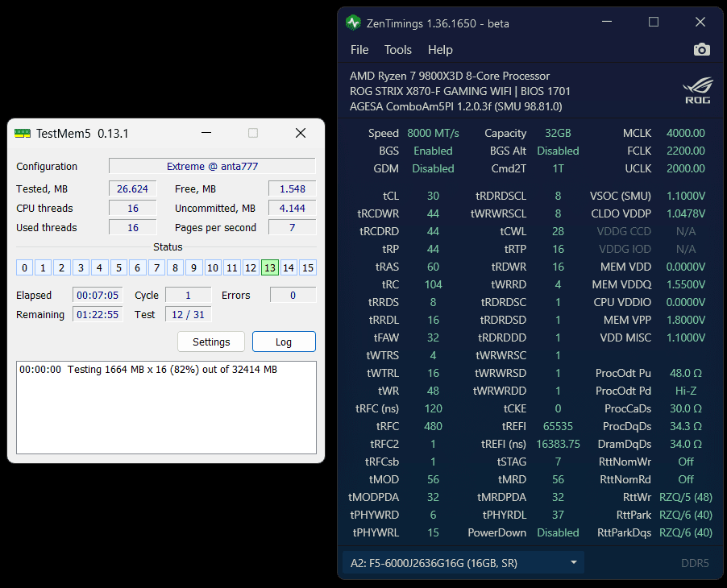Click the ProcOdt Pd value Hi-Z
Screen dimensions: 727x588
686,391
